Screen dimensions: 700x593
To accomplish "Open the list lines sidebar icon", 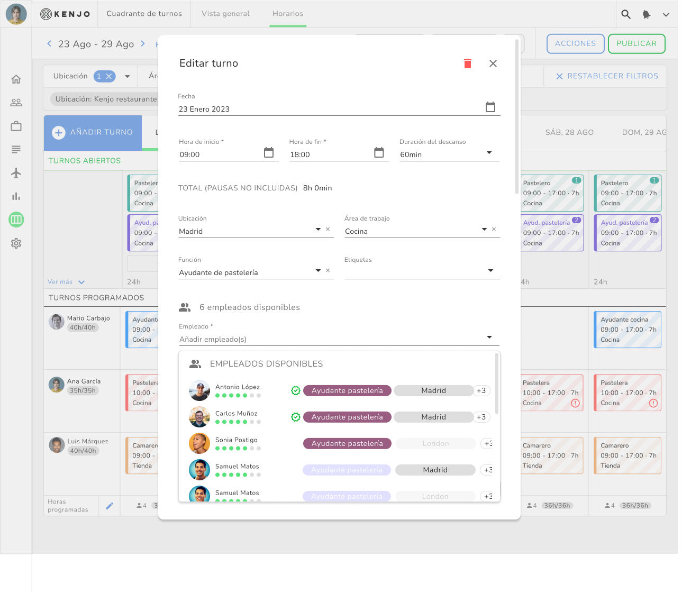I will pos(16,149).
